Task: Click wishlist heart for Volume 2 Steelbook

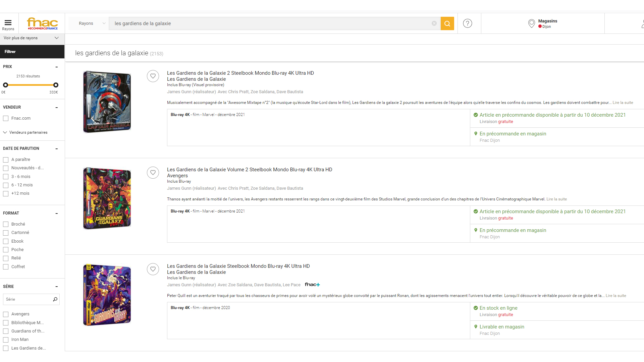Action: click(153, 173)
